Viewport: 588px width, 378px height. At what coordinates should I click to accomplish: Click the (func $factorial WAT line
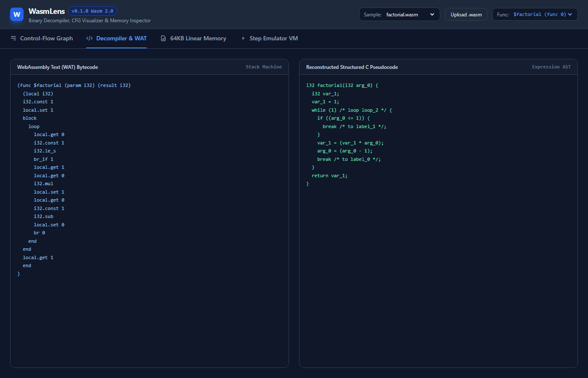coord(74,85)
